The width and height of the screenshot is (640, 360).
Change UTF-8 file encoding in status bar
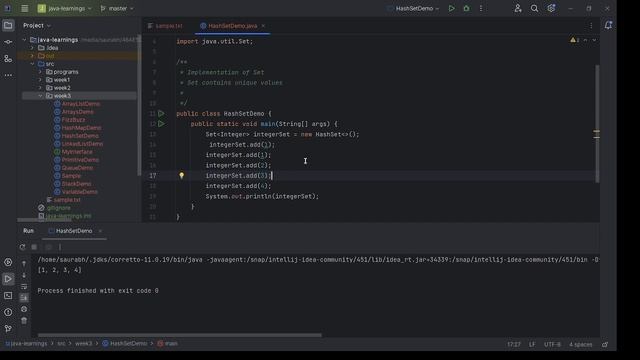tap(552, 344)
